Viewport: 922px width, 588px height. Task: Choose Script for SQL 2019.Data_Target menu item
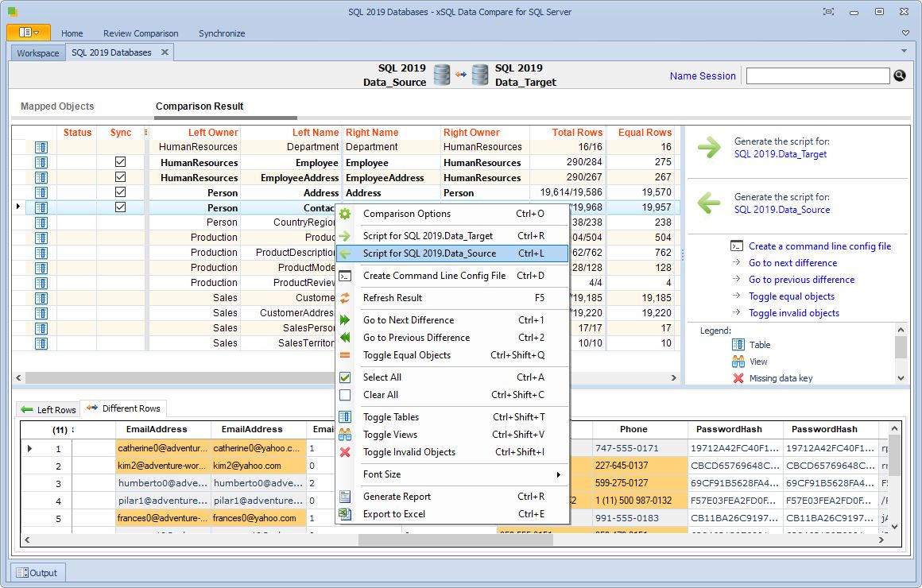click(x=452, y=236)
